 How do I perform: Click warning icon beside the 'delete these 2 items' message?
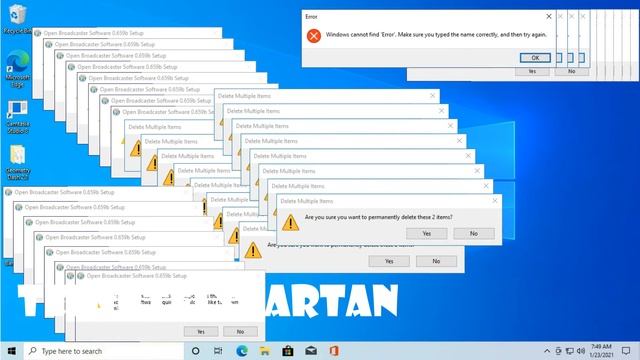[x=290, y=223]
